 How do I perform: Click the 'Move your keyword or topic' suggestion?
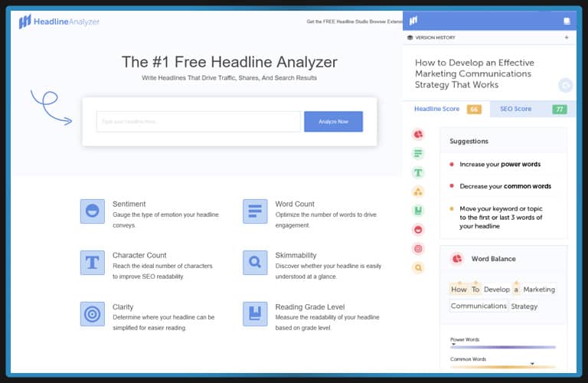click(x=501, y=218)
